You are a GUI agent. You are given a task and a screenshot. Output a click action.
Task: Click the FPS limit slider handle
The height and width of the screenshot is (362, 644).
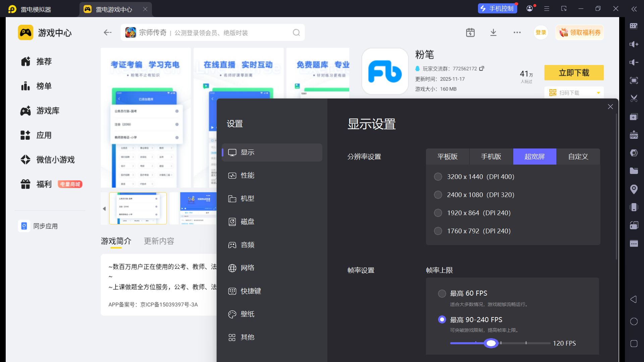491,343
